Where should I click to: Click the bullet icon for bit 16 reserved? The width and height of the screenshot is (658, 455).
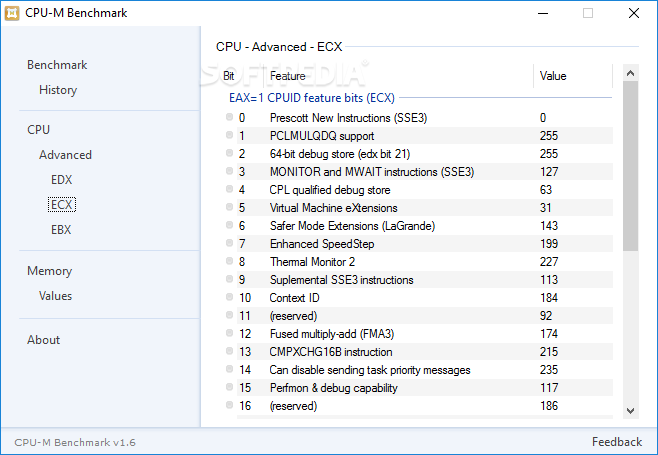[x=229, y=405]
